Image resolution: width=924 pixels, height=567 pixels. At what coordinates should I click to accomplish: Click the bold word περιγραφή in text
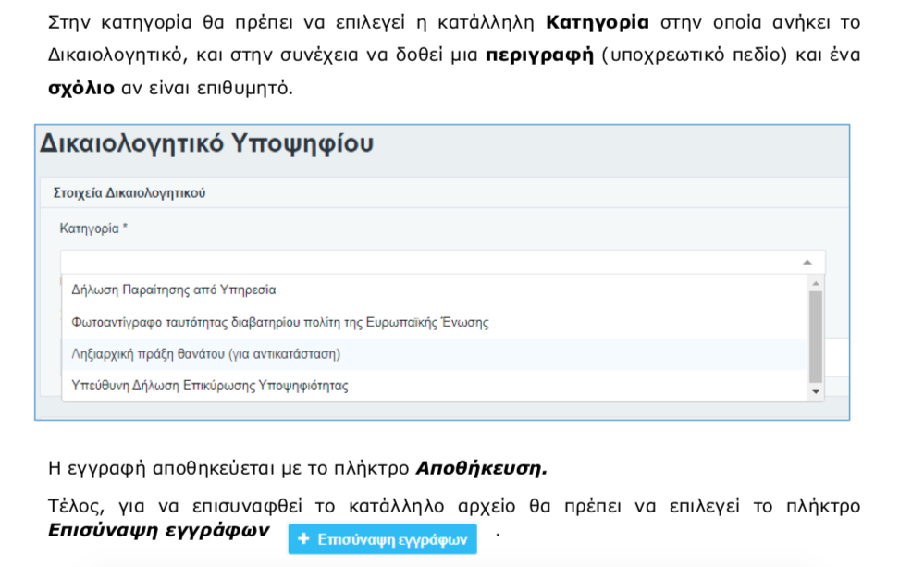tap(538, 55)
